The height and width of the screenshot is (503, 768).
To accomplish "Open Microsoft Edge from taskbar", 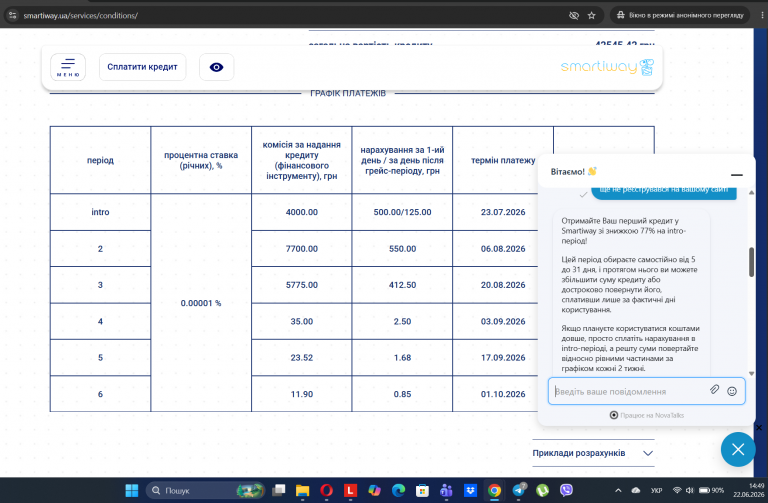I will click(x=398, y=490).
